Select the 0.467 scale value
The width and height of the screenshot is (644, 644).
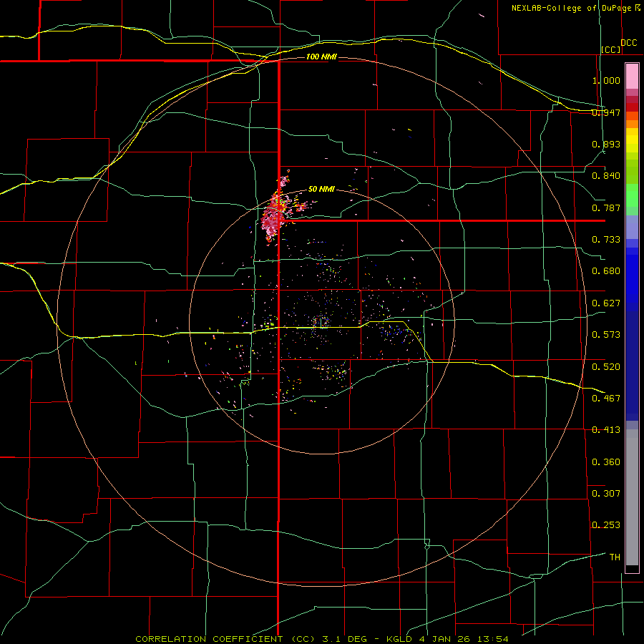606,399
